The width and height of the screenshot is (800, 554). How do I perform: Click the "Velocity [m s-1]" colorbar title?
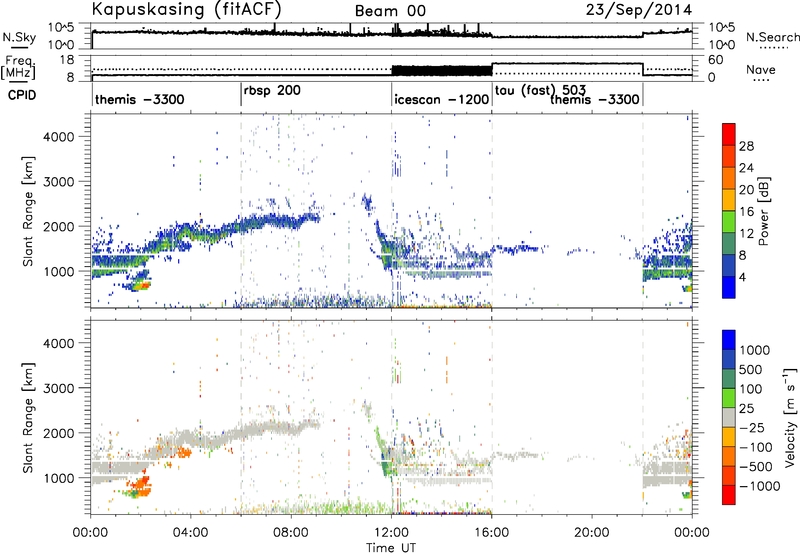coord(790,418)
